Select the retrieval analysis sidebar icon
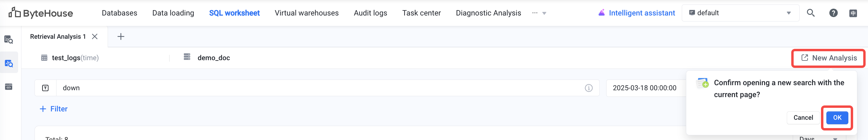This screenshot has height=140, width=868. 9,63
